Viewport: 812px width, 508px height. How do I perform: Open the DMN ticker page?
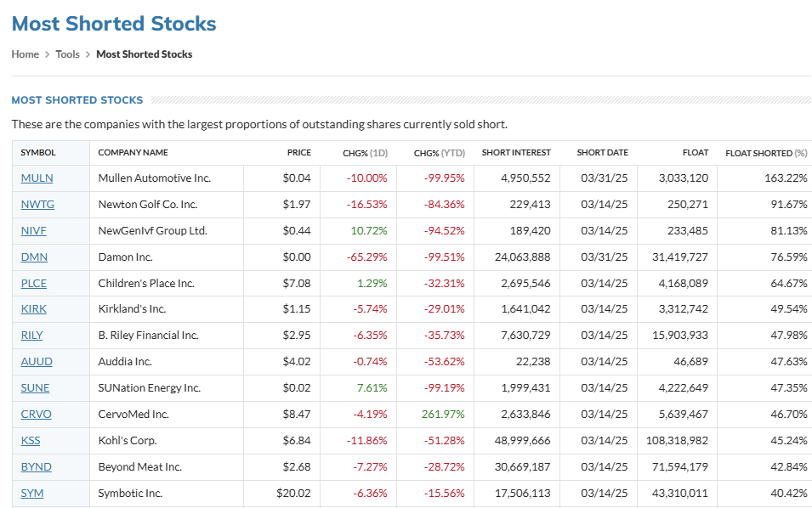point(34,257)
